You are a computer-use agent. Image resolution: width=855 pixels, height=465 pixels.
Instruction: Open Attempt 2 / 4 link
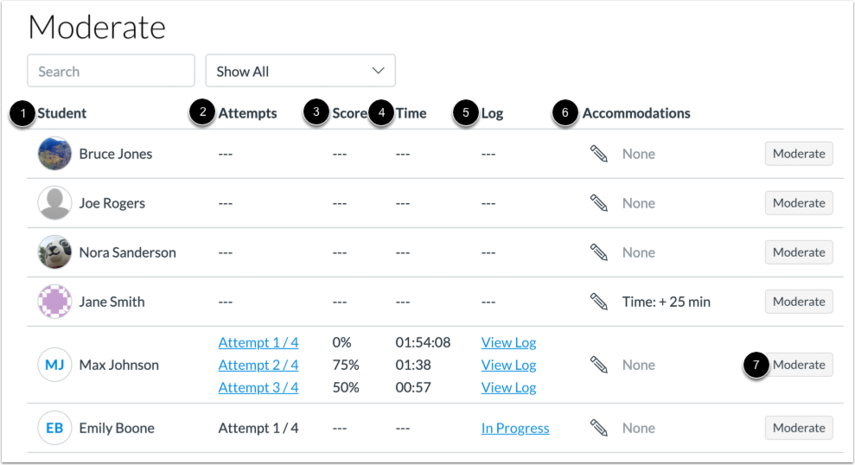258,365
